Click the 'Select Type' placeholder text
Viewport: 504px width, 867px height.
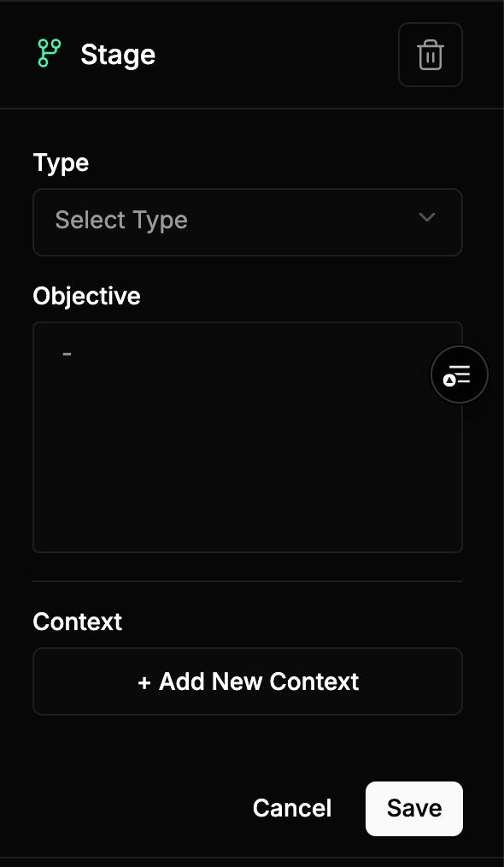coord(121,220)
